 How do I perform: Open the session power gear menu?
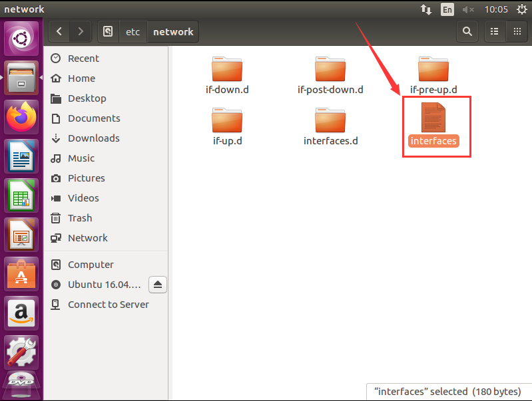point(522,9)
